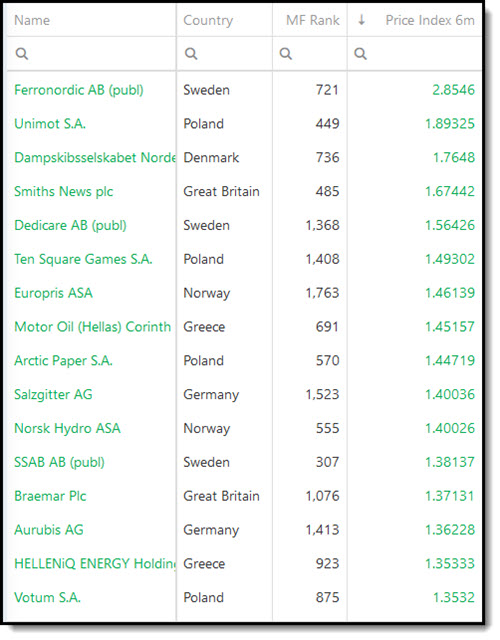This screenshot has width=500, height=640.
Task: Click the search icon under MF Rank column
Action: [285, 53]
